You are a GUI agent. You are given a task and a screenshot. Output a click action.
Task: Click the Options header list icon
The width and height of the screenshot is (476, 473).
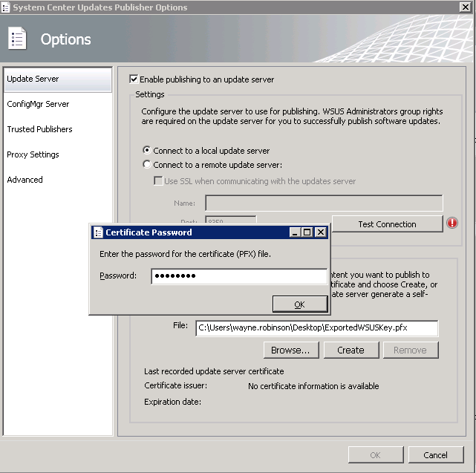[17, 39]
